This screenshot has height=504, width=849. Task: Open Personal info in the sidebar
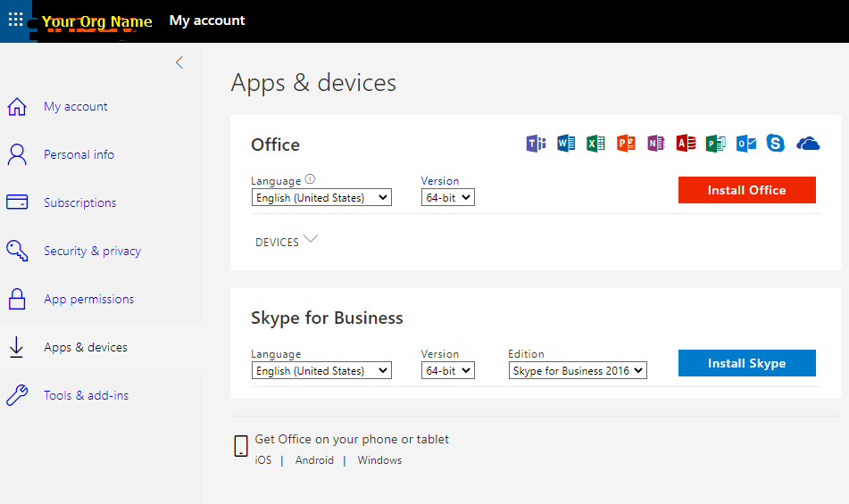(x=79, y=154)
